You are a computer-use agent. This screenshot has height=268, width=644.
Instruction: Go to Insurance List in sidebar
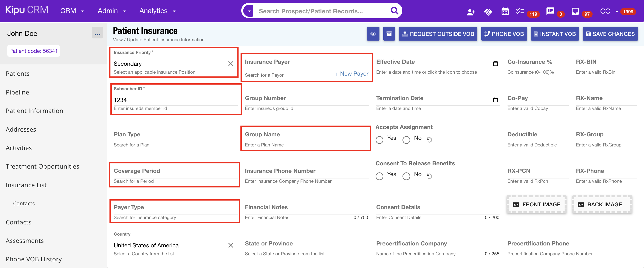click(26, 185)
